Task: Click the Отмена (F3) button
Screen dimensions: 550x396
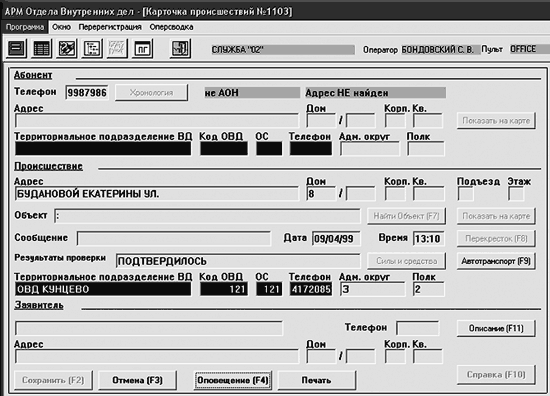Action: [137, 380]
